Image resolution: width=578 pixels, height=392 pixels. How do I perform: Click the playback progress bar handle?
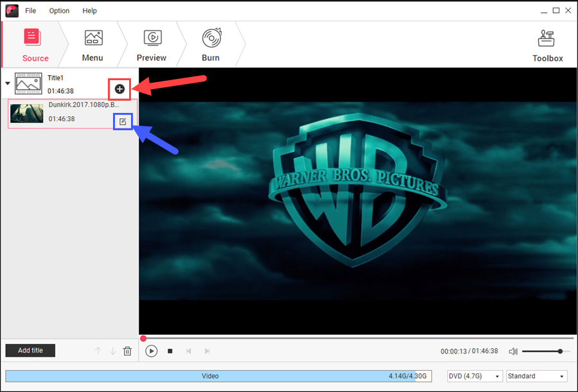point(143,338)
